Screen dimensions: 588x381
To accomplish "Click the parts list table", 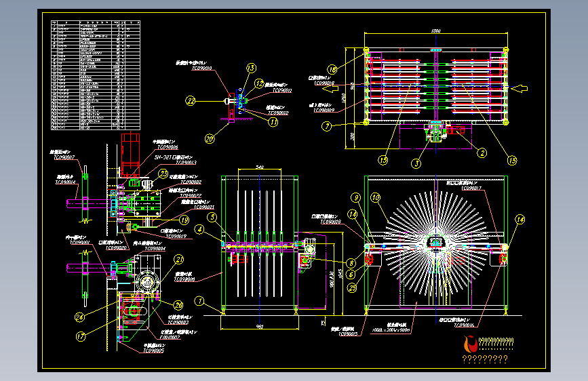I will [96, 75].
